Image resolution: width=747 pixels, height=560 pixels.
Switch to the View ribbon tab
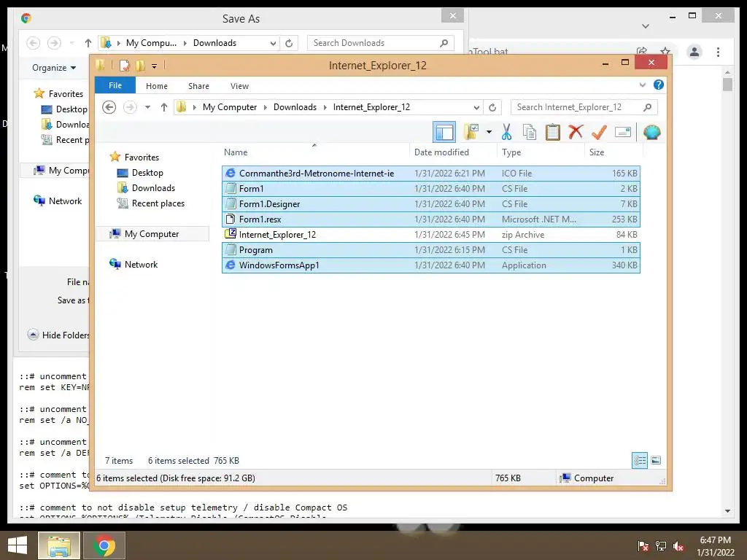pyautogui.click(x=239, y=86)
